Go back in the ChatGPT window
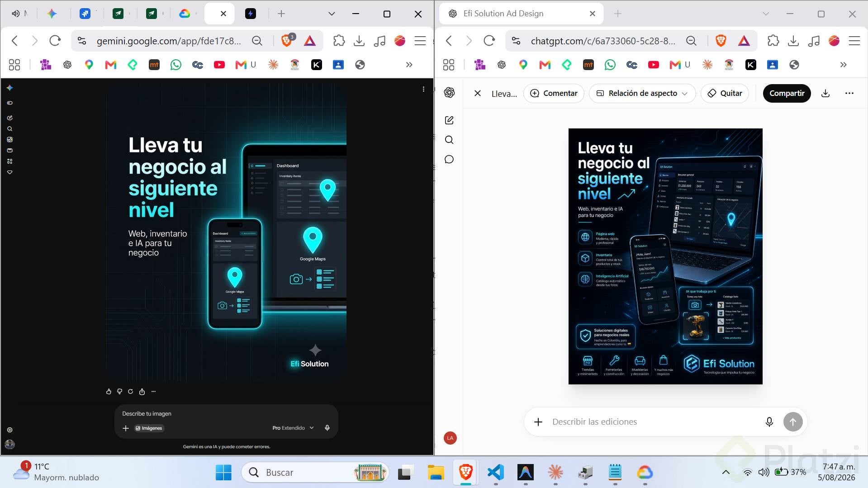This screenshot has width=868, height=488. tap(449, 41)
